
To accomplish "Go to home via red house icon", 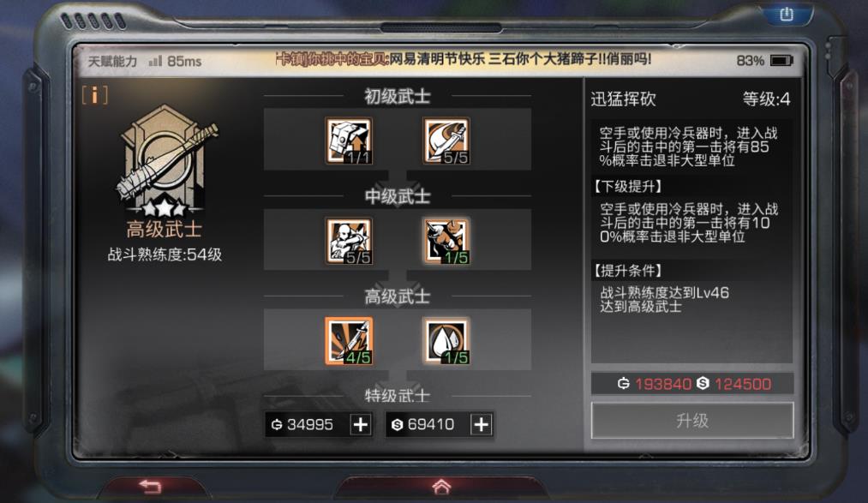I will tap(441, 487).
